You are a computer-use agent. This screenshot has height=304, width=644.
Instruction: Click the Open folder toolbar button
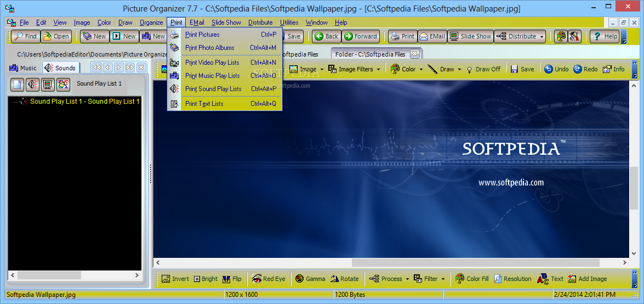[56, 36]
